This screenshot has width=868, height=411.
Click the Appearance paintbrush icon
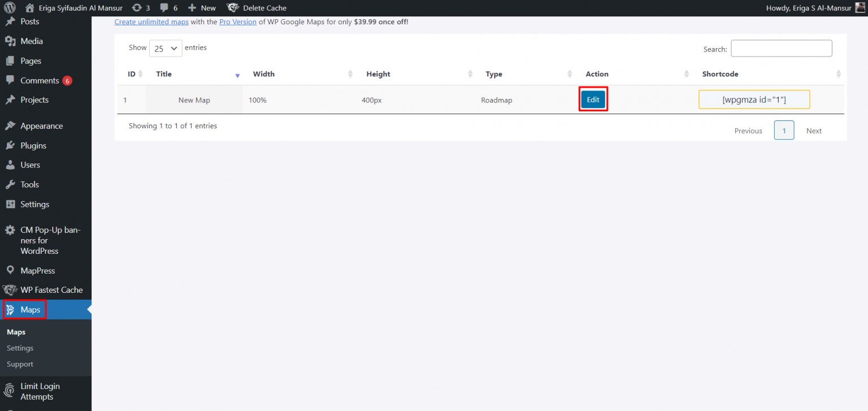coord(10,126)
